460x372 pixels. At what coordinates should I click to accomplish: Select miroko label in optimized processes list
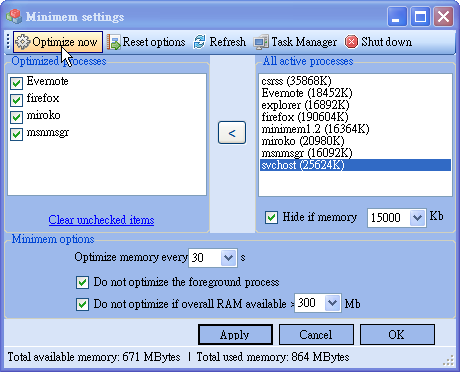pos(44,115)
